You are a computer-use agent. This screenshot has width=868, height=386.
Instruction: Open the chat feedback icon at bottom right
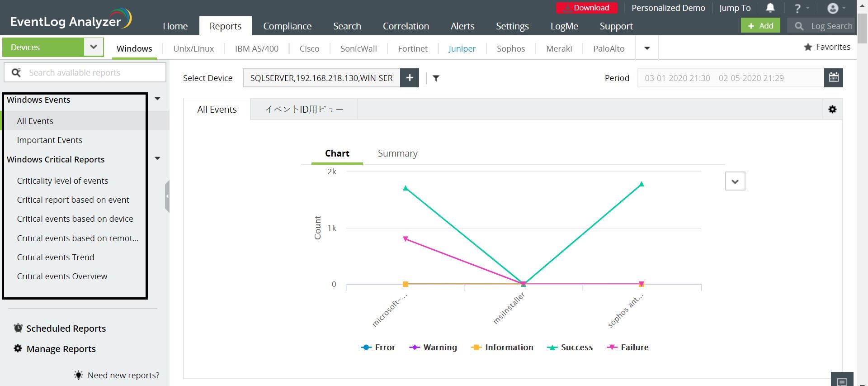pyautogui.click(x=842, y=381)
